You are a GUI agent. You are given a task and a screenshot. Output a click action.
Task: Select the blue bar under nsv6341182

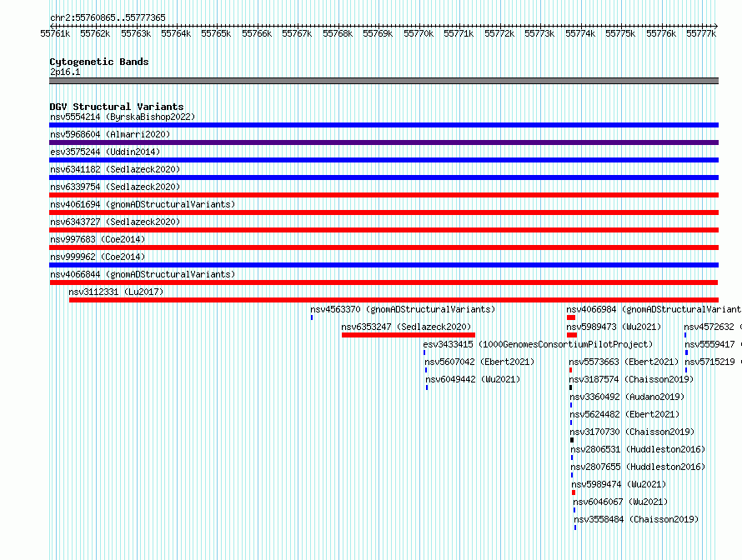coord(384,177)
